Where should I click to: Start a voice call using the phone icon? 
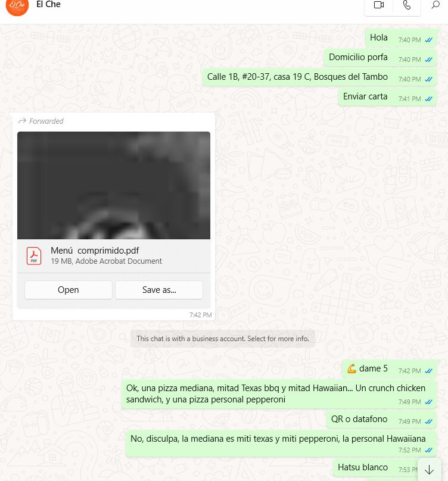[406, 5]
